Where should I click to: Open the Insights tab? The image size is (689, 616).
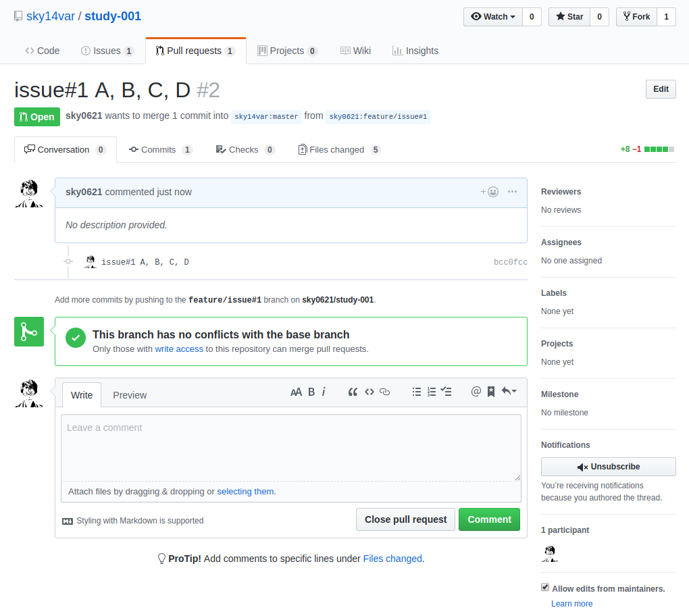click(415, 51)
